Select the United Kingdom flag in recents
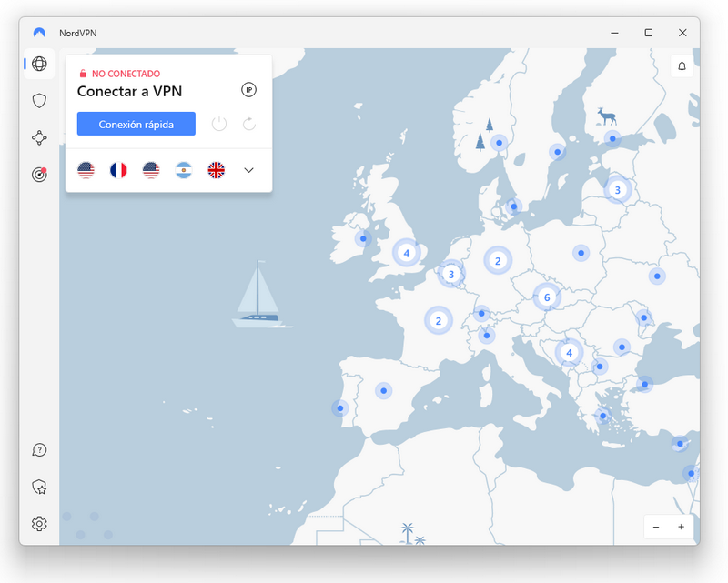The image size is (728, 583). click(216, 170)
